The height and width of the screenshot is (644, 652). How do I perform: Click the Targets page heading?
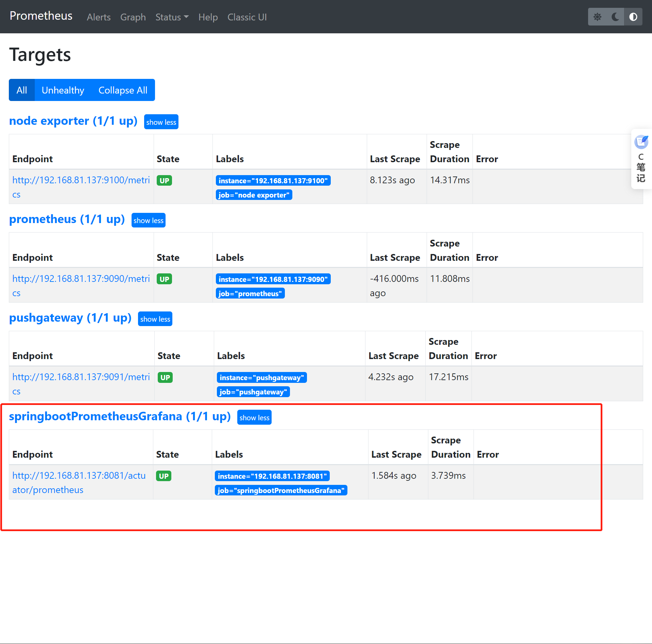[x=40, y=55]
